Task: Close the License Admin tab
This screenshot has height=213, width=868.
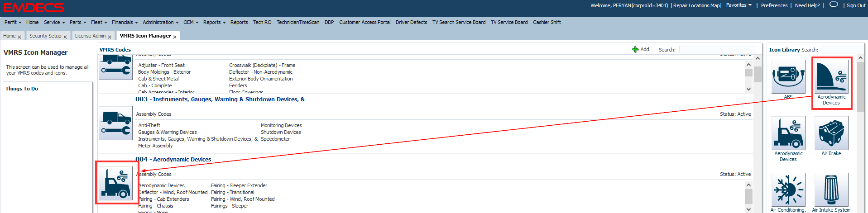Action: pyautogui.click(x=110, y=37)
